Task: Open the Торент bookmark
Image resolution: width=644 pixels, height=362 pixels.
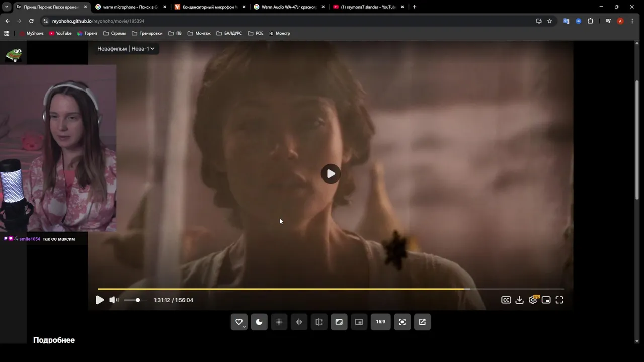Action: tap(87, 33)
